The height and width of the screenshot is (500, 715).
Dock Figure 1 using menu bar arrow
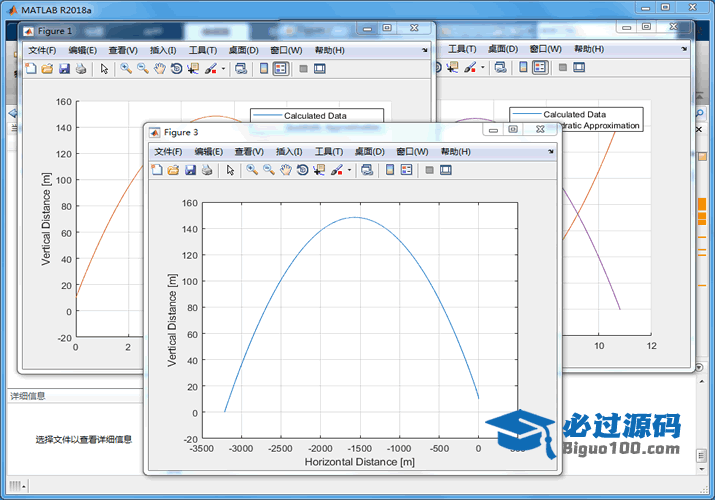(425, 50)
